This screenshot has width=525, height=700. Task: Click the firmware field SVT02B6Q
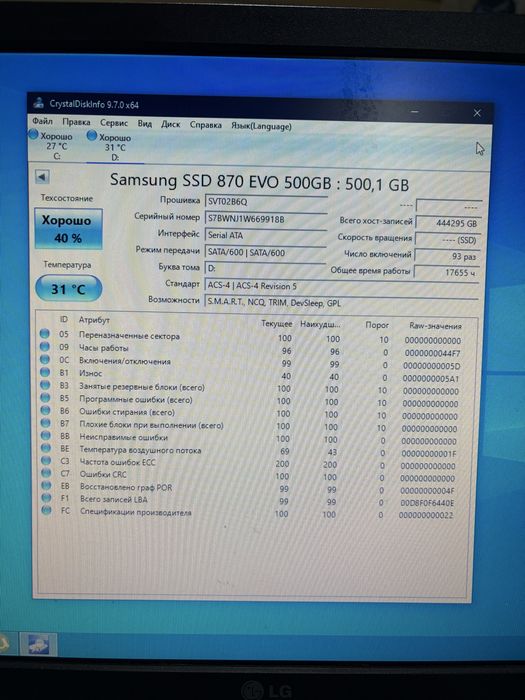point(266,202)
